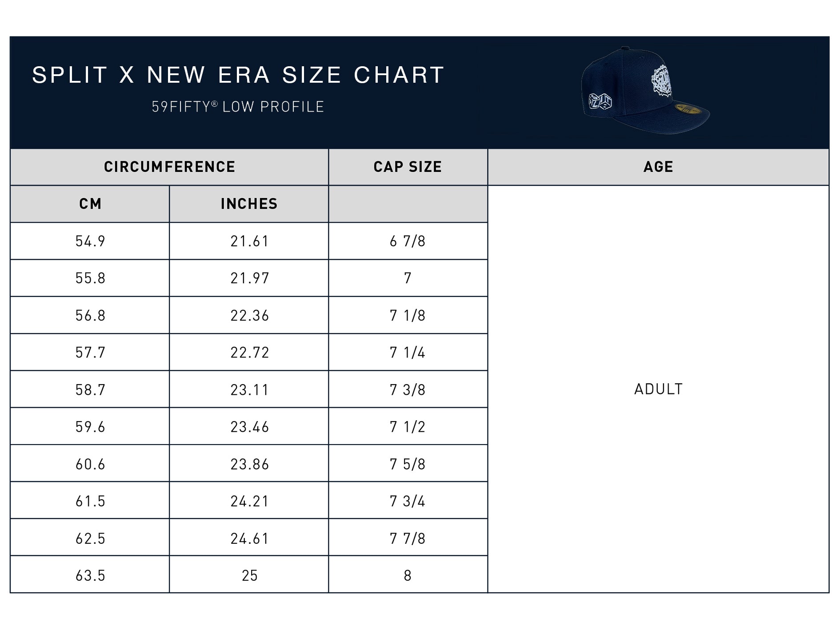Click the Inches sub-header cell
Screen dimensions: 840x630
pyautogui.click(x=249, y=204)
